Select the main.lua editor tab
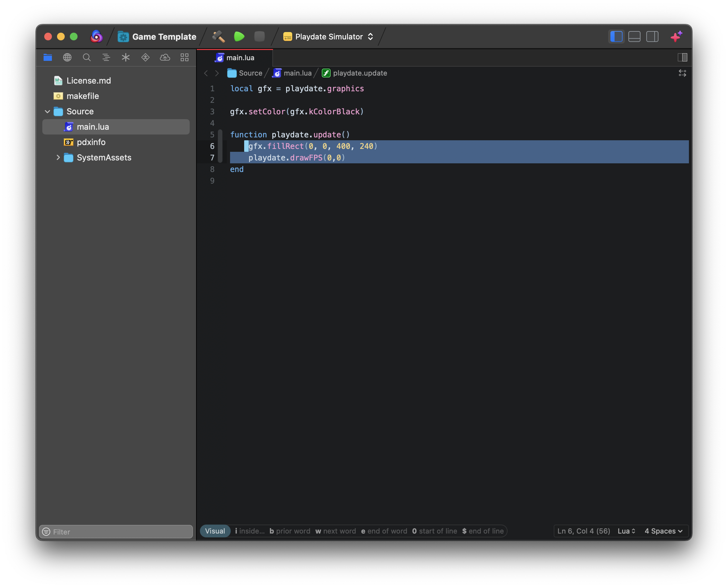 (235, 58)
